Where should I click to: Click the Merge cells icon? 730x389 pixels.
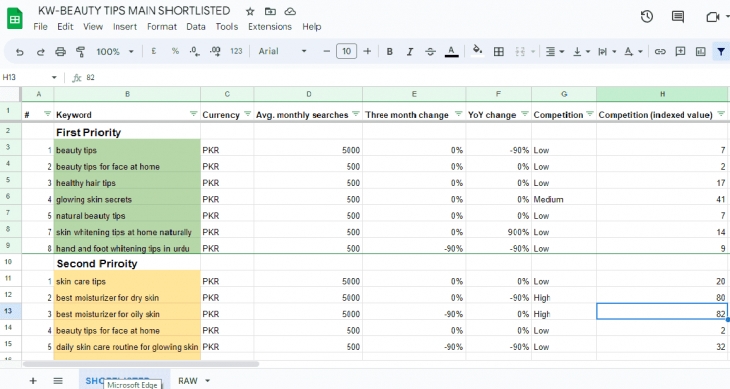tap(520, 52)
